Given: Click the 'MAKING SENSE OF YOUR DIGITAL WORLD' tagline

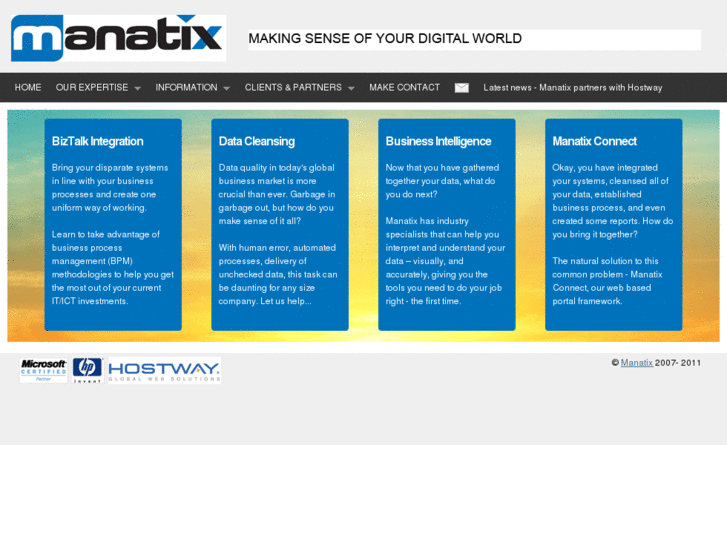Looking at the screenshot, I should pyautogui.click(x=385, y=38).
